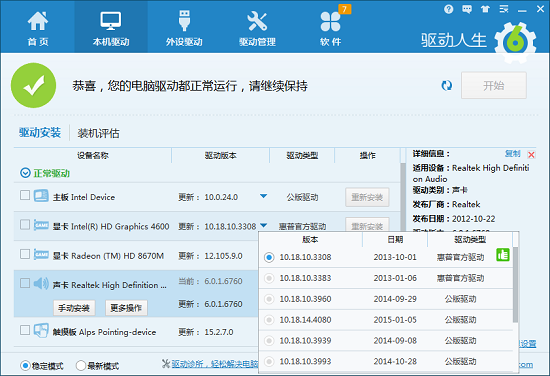Image resolution: width=550 pixels, height=376 pixels.
Task: Switch to the 装机评估 tab
Action: (x=98, y=133)
